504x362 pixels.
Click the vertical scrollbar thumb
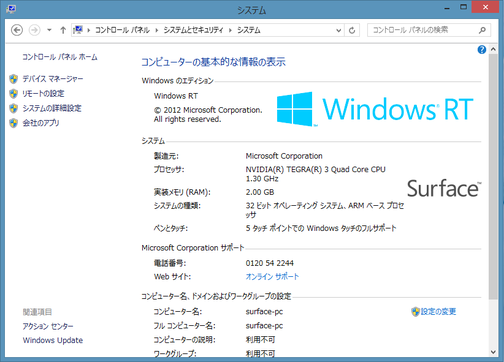(x=493, y=176)
